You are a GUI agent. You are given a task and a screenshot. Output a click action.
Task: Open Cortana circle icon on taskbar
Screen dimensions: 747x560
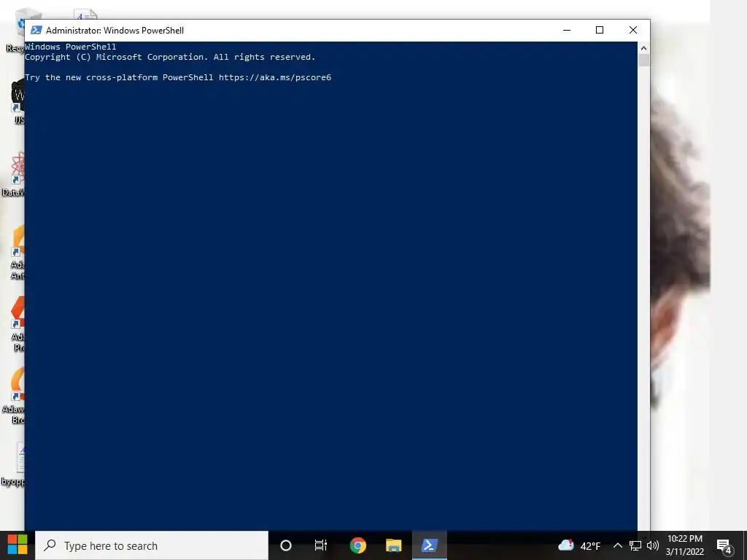(286, 545)
